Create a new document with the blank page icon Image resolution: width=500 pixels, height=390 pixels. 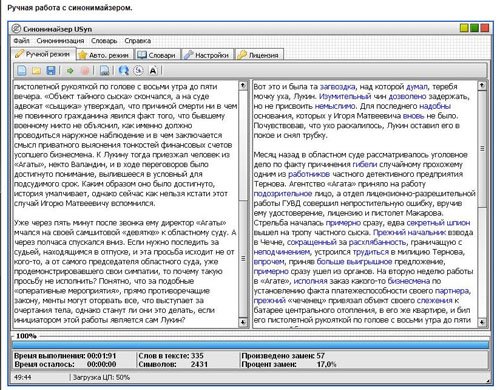pos(22,71)
